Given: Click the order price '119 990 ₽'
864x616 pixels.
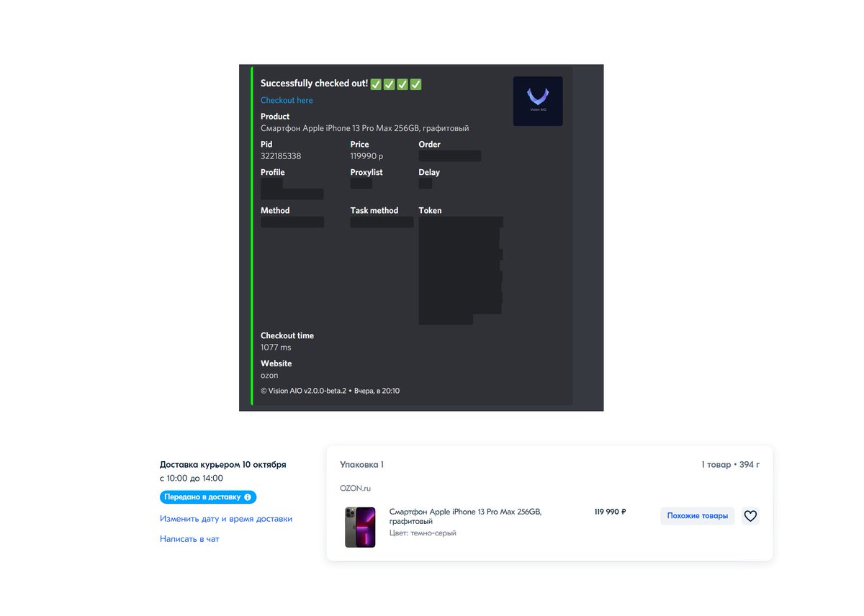Looking at the screenshot, I should [x=610, y=512].
